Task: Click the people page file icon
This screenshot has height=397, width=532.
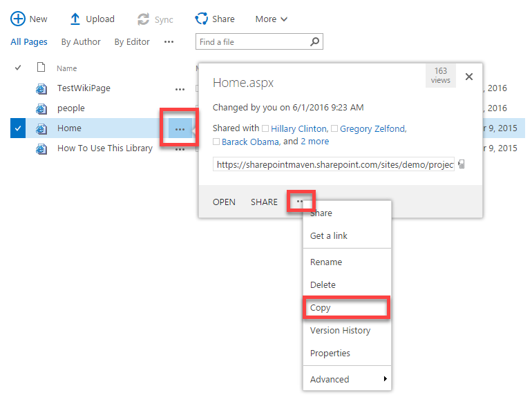Action: pos(41,108)
